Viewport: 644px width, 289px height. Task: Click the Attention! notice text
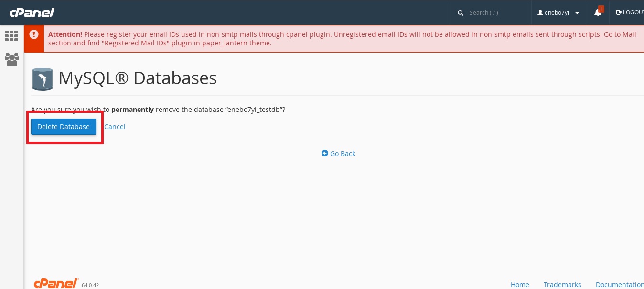click(x=342, y=39)
